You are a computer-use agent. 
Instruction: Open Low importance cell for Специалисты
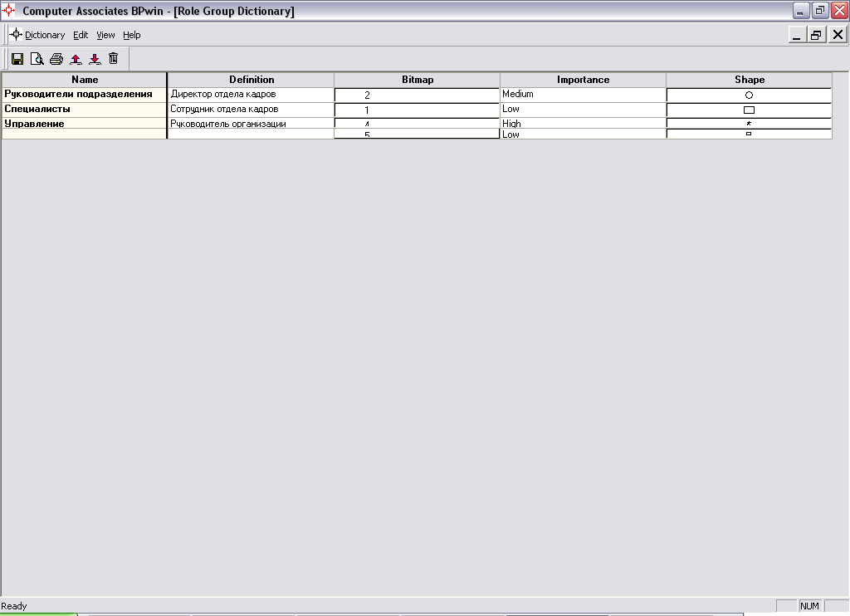[x=584, y=109]
